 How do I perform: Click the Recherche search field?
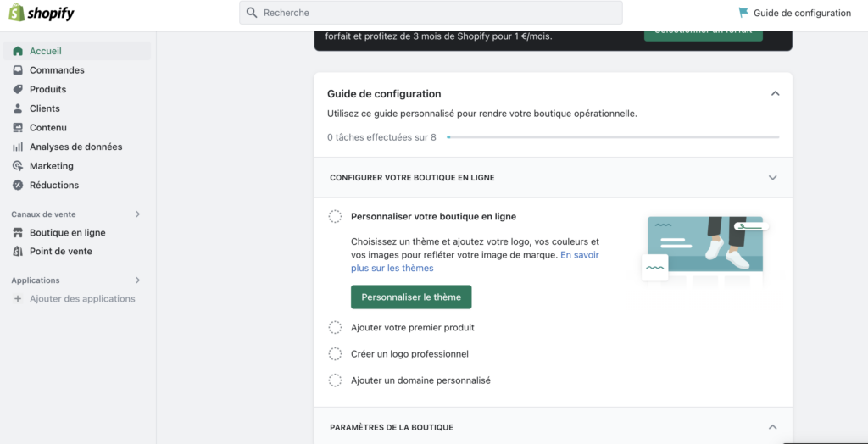click(x=431, y=13)
